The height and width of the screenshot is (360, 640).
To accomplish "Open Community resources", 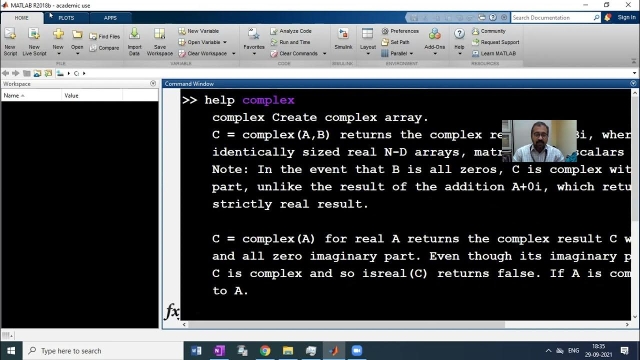I will (489, 31).
